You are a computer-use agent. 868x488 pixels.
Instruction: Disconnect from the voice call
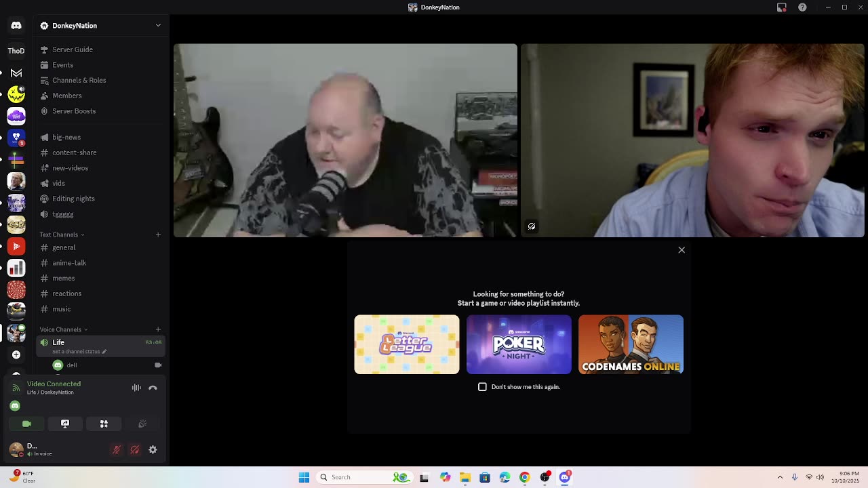click(153, 388)
